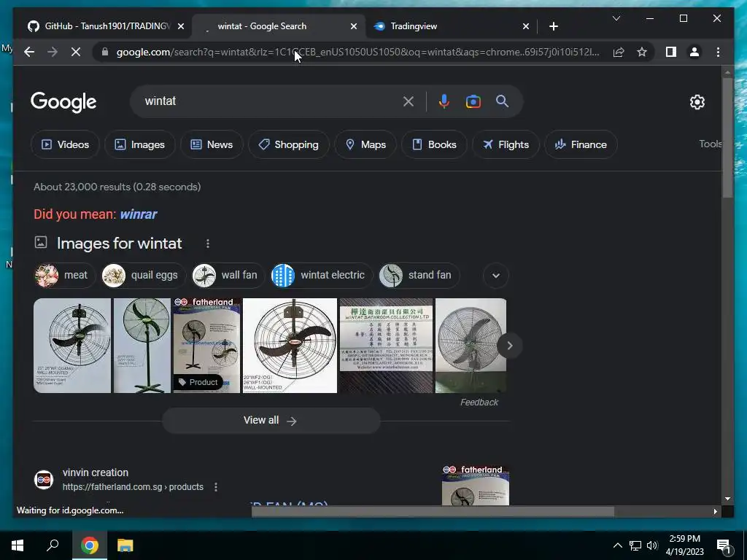This screenshot has height=560, width=747.
Task: Open network status in system tray
Action: click(635, 545)
